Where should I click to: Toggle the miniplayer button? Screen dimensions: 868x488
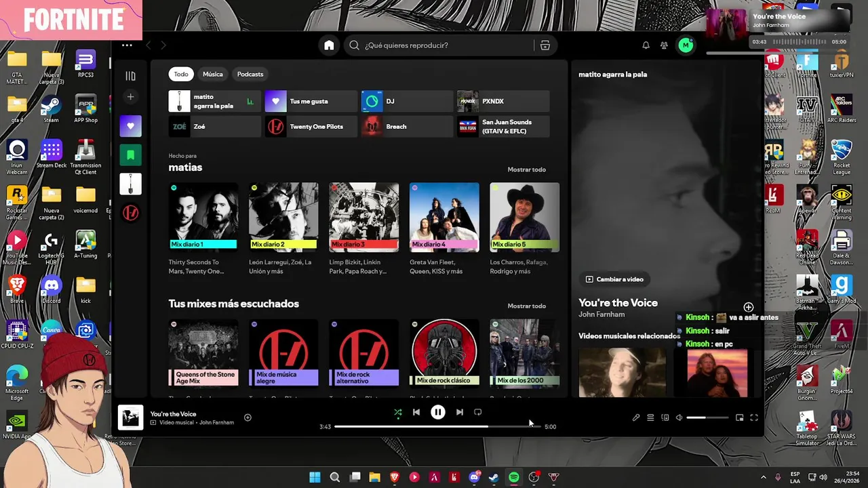[740, 418]
